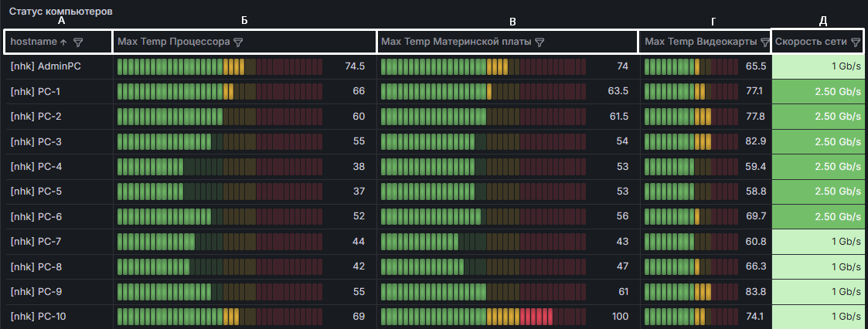
Task: Sort by Max Temp Видеокарты header
Action: click(x=702, y=42)
